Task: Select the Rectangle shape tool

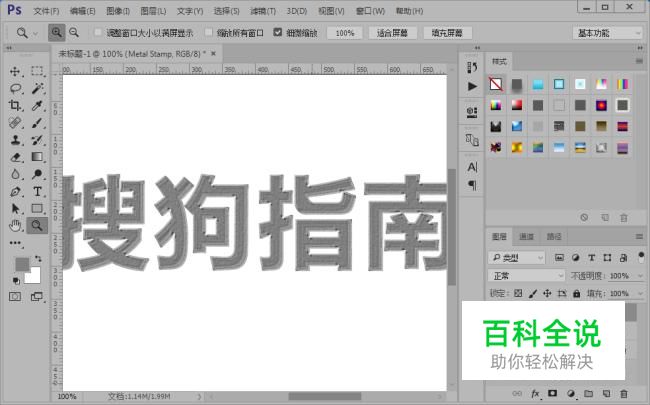Action: click(x=37, y=209)
